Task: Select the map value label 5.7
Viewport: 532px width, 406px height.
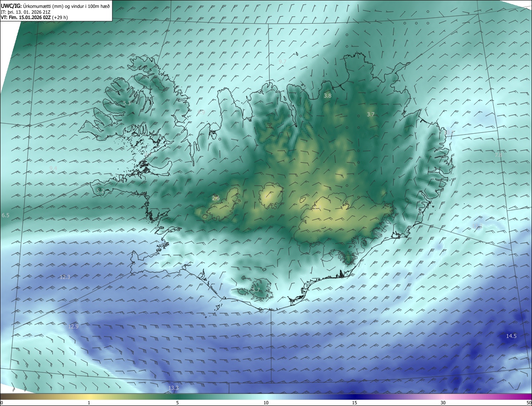Action: [256, 290]
